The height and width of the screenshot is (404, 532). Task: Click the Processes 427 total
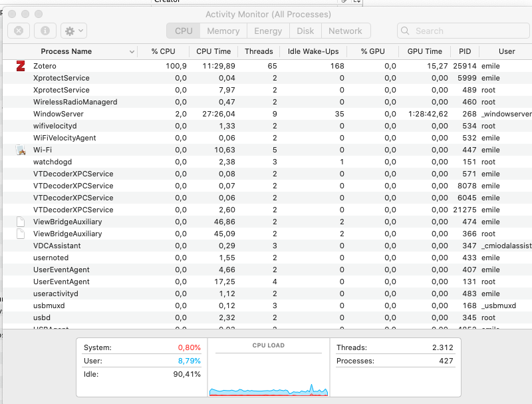click(446, 361)
